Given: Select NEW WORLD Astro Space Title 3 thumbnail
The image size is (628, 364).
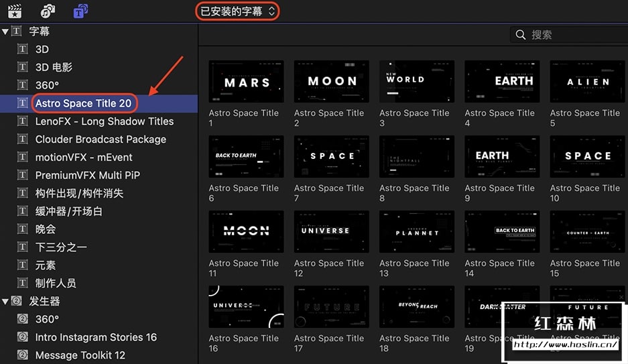Looking at the screenshot, I should (x=417, y=82).
